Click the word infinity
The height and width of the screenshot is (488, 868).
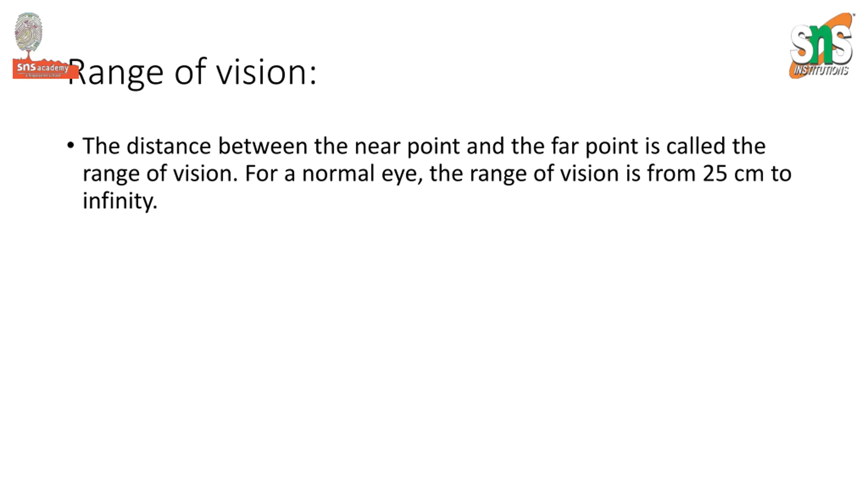[120, 201]
